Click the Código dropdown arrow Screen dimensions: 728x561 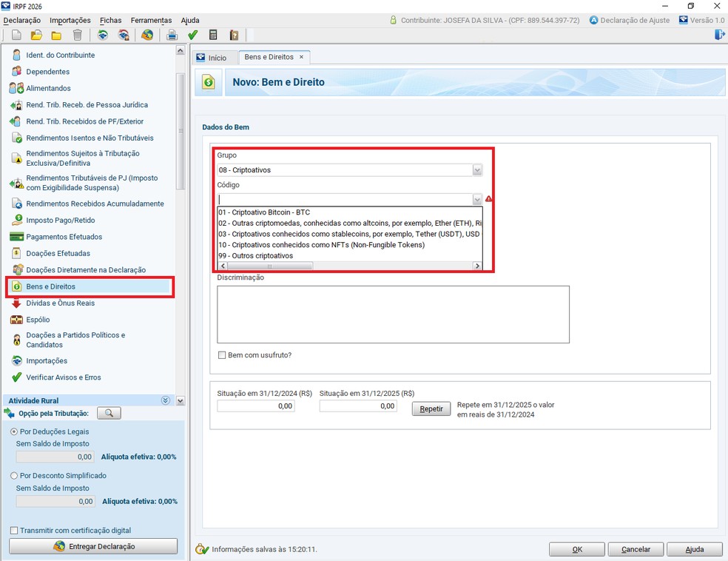click(476, 199)
